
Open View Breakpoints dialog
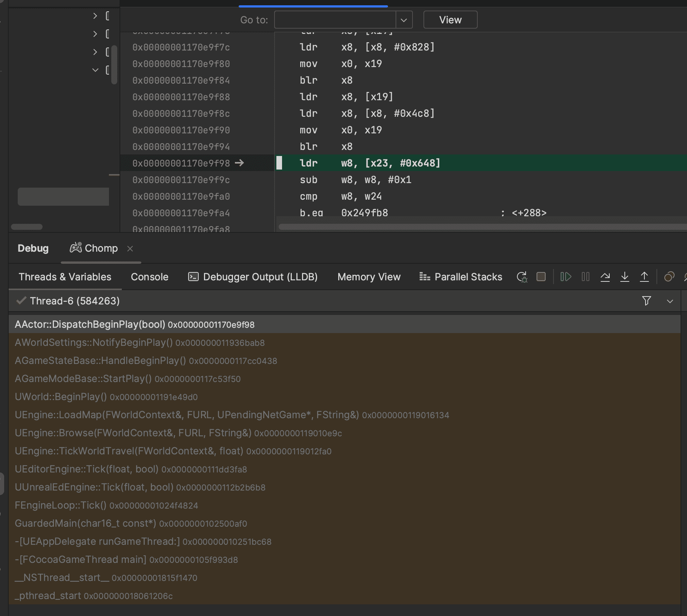[x=669, y=277]
